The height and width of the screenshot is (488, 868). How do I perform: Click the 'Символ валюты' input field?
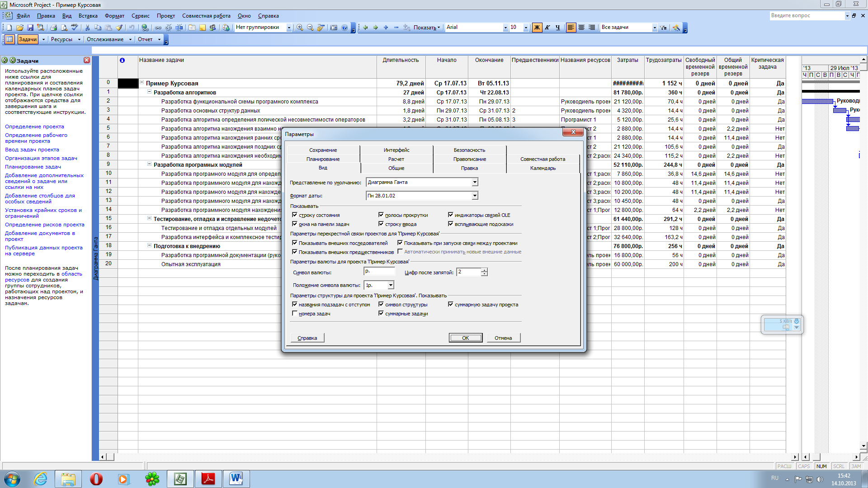point(379,272)
